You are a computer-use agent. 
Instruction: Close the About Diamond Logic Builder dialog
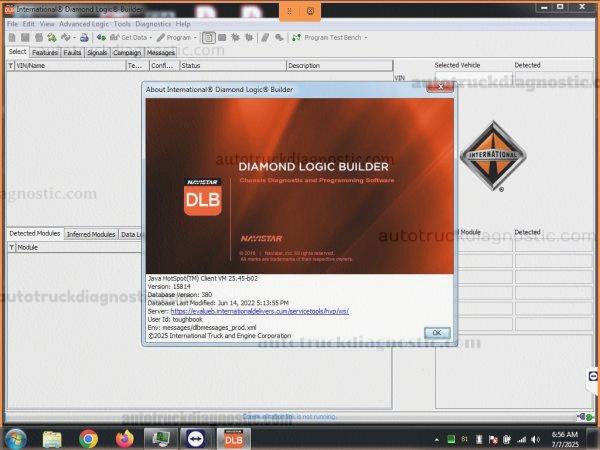pyautogui.click(x=438, y=89)
